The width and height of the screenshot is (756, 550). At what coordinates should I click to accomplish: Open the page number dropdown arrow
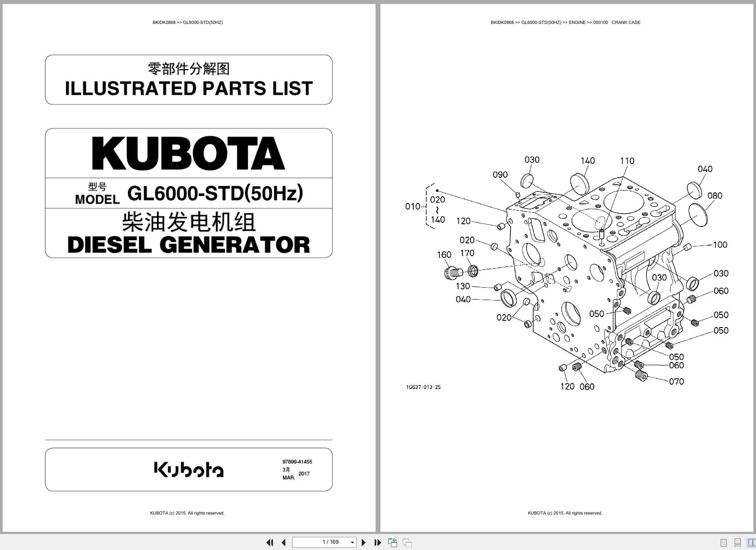(353, 542)
